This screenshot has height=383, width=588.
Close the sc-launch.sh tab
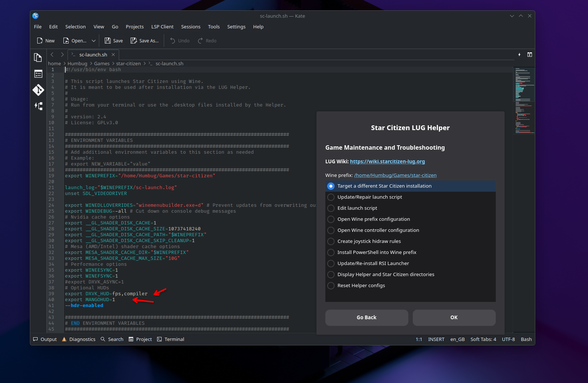click(113, 55)
